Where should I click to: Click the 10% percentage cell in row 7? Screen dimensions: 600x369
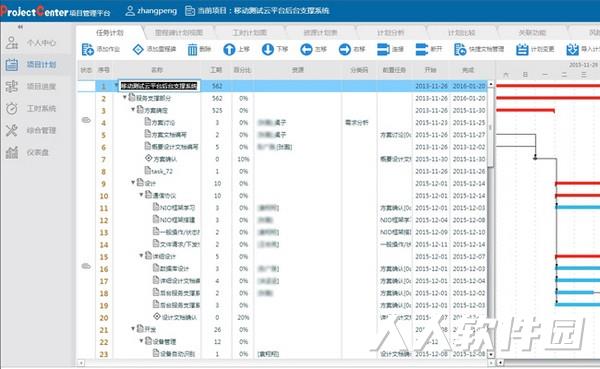coord(243,159)
